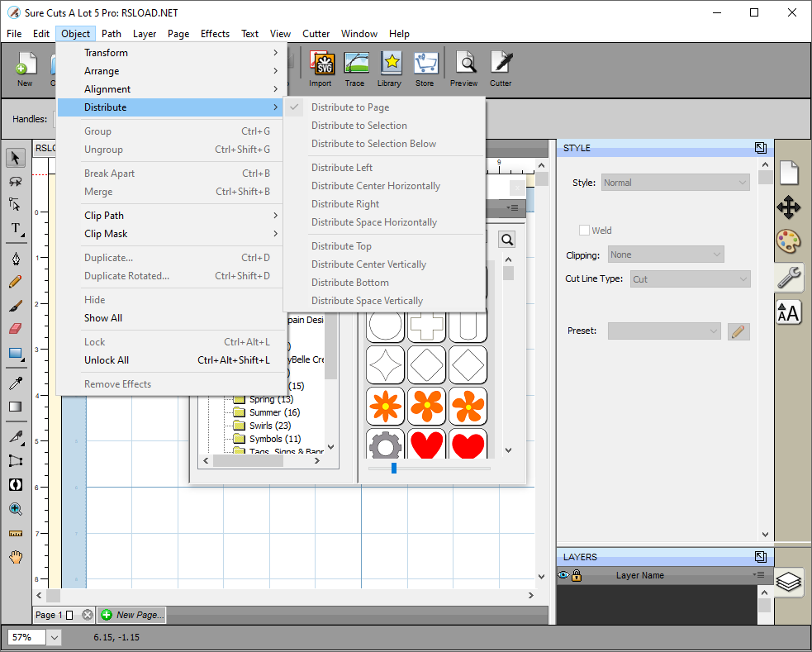
Task: Open the Style dropdown
Action: [x=675, y=183]
